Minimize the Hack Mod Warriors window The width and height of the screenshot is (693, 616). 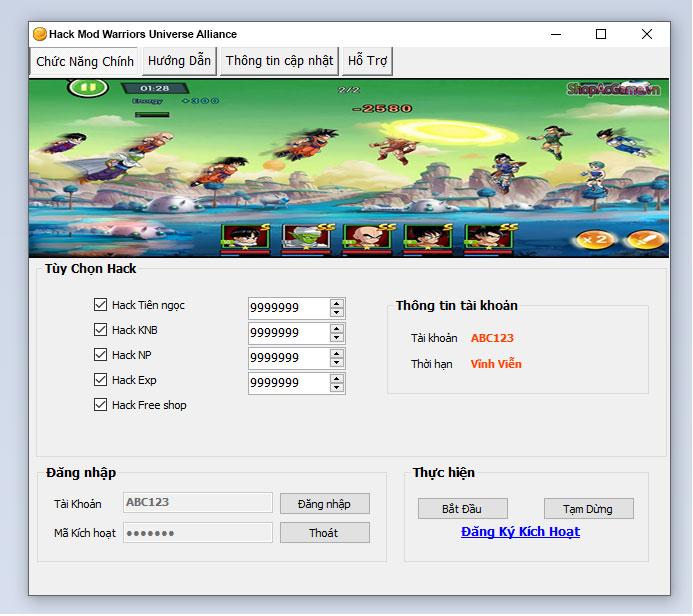(556, 34)
